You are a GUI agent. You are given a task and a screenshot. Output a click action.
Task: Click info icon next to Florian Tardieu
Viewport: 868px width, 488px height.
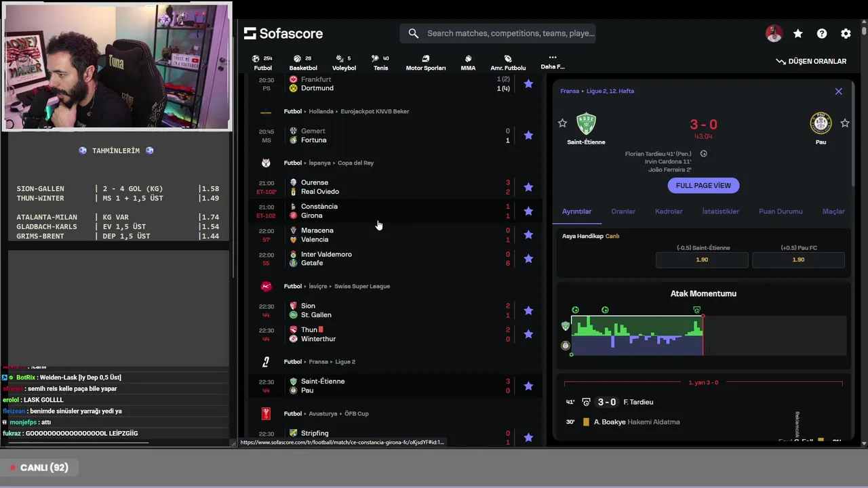coord(703,154)
